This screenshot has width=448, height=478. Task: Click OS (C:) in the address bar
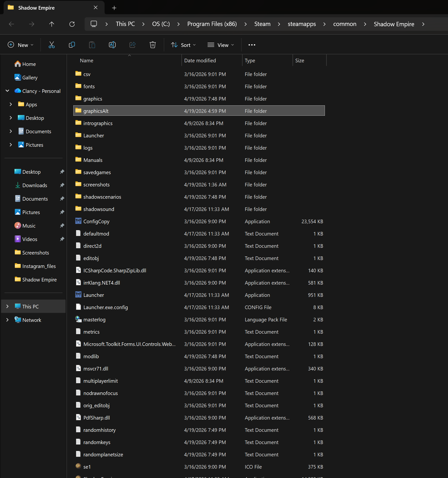[161, 24]
